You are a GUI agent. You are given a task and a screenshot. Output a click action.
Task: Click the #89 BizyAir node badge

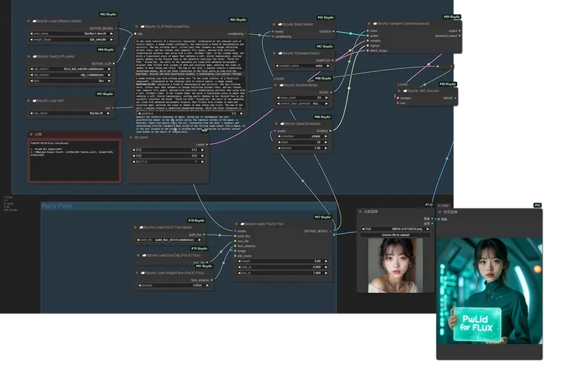(x=450, y=16)
